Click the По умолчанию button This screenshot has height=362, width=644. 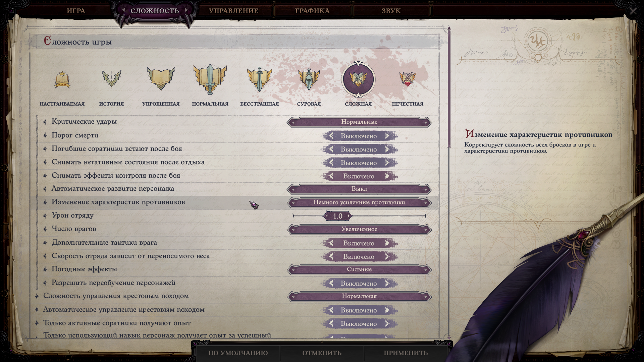tap(238, 353)
